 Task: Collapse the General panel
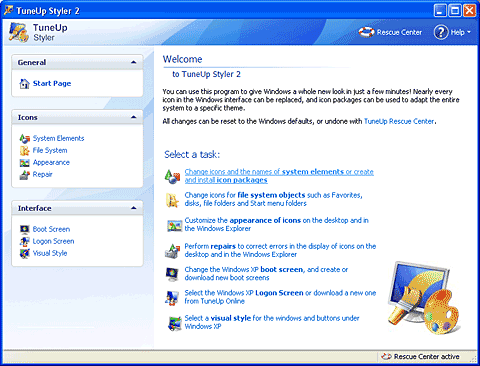134,62
